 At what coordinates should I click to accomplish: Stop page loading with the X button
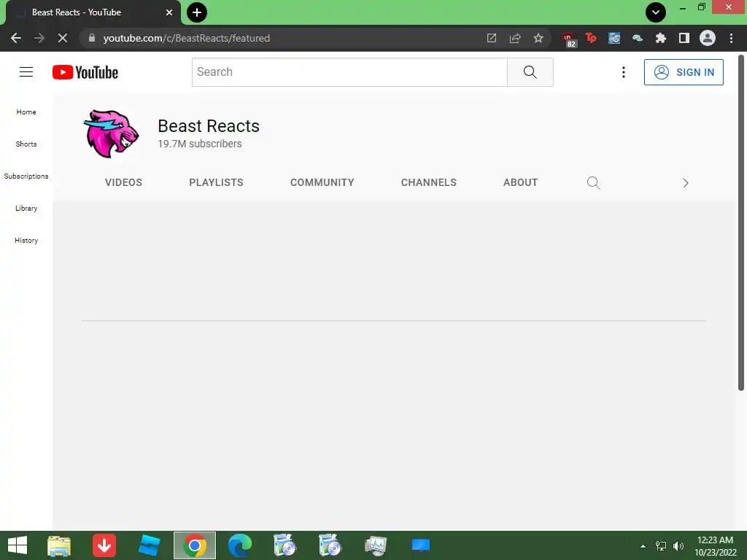pyautogui.click(x=63, y=38)
